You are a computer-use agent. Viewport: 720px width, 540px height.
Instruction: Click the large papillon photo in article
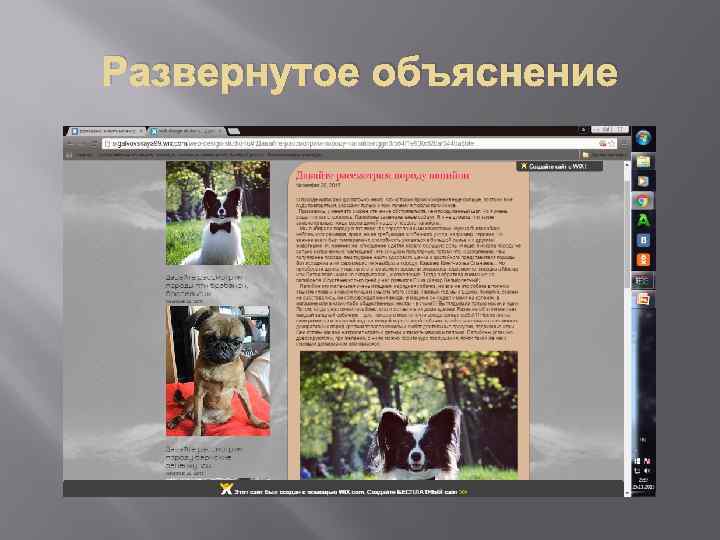pyautogui.click(x=409, y=416)
